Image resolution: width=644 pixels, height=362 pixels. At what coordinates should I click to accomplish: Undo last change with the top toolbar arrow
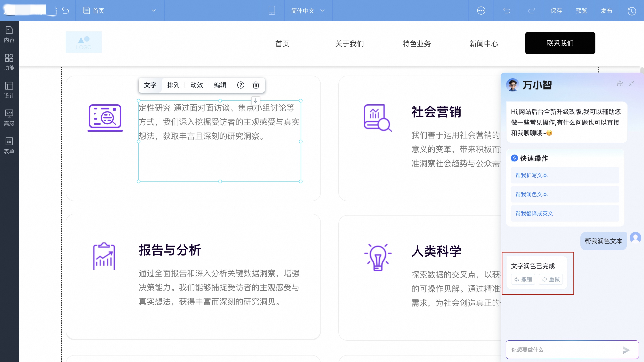coord(507,11)
